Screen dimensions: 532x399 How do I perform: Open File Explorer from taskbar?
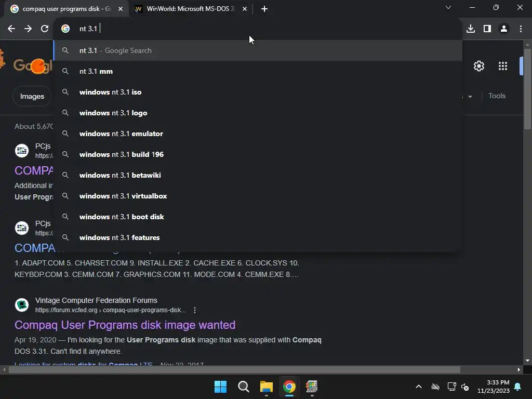(267, 387)
